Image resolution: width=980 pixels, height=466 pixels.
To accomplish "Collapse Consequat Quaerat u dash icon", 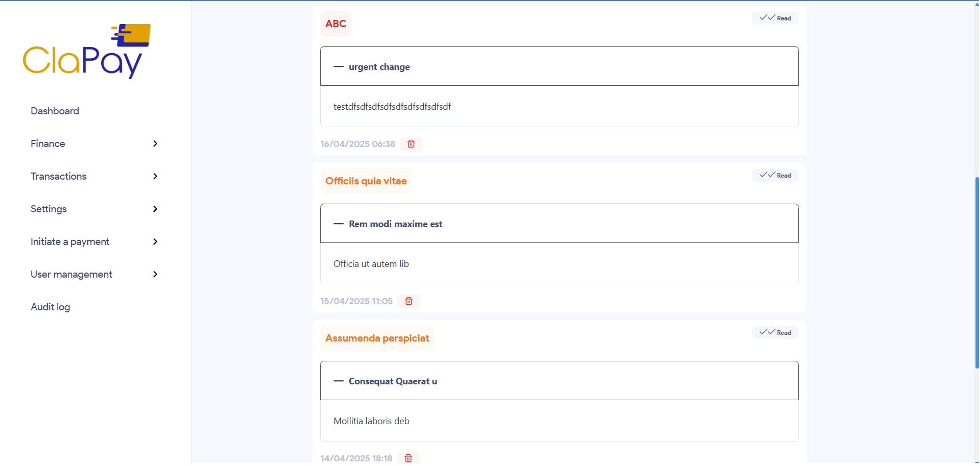I will [338, 381].
